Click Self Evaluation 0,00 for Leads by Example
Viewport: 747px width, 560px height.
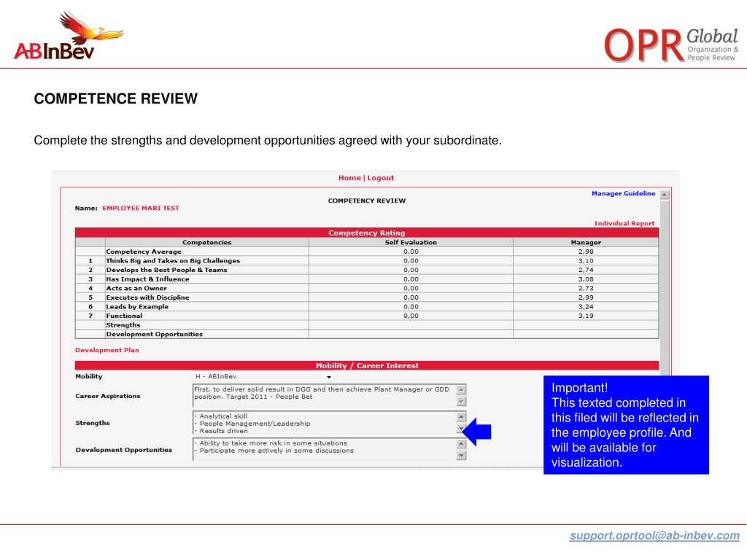click(411, 307)
